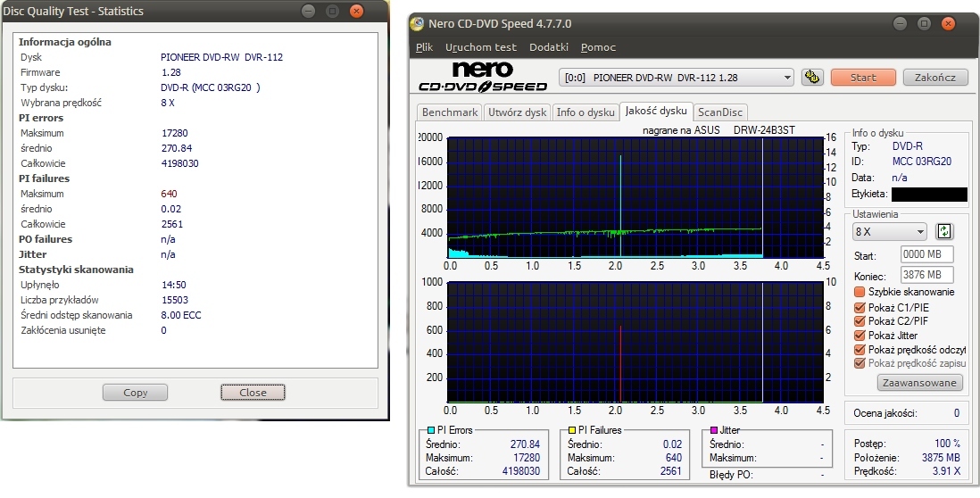Open the PIONEER DVD-RW drive dropdown
Viewport: 980px width, 498px height.
677,78
